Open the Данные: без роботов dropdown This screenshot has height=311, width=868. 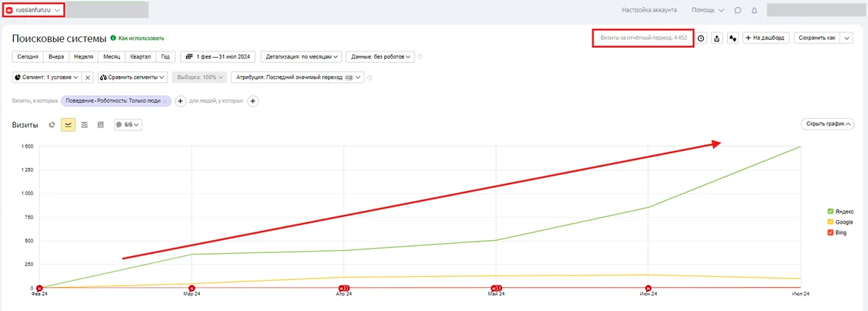(380, 56)
